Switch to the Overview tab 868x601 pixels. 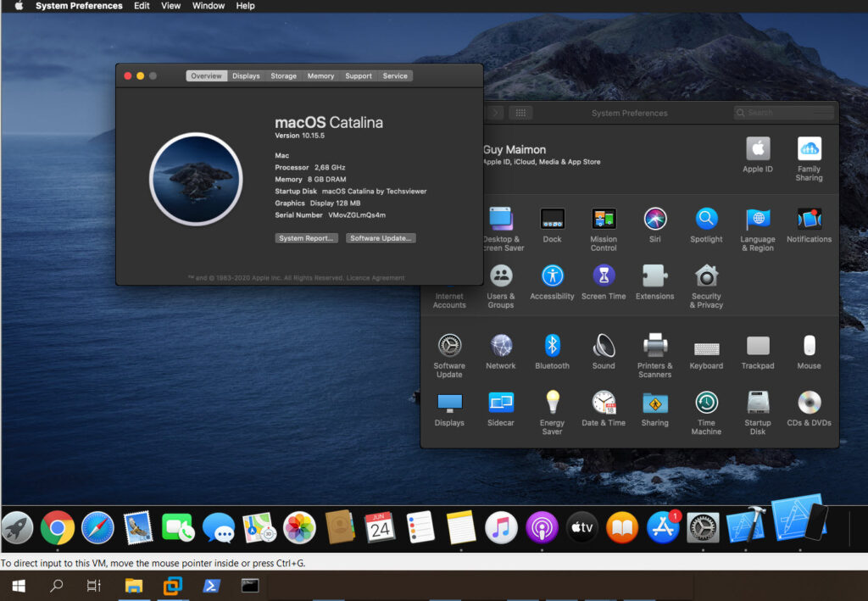(x=207, y=75)
